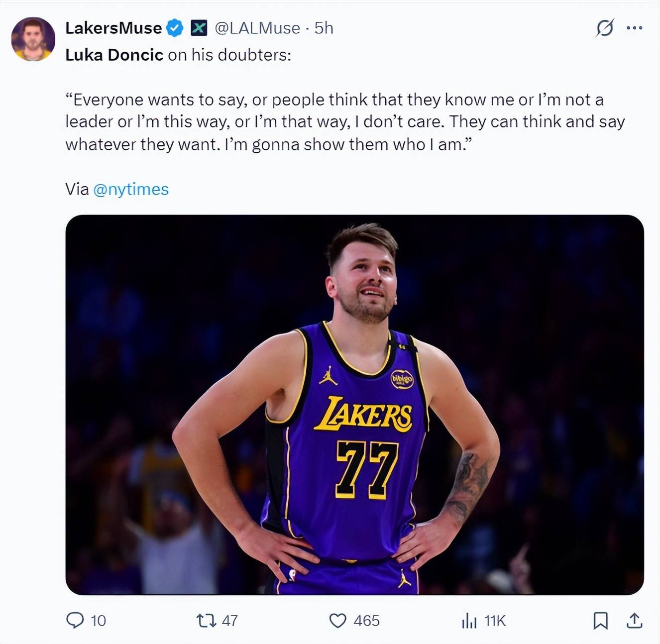
Task: Like the tweet with the heart icon
Action: [338, 620]
